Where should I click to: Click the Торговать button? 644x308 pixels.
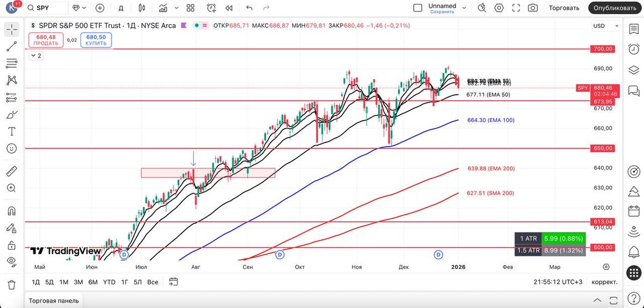pyautogui.click(x=565, y=8)
